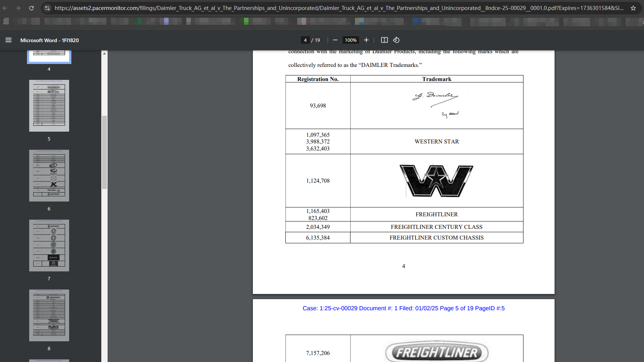Select registration number '7,157,206'
The image size is (644, 362).
[x=318, y=353]
